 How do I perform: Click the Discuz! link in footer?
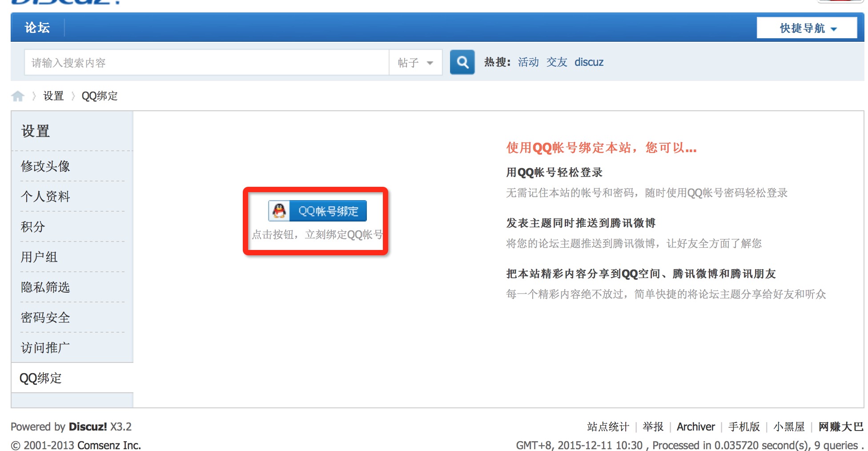coord(88,427)
